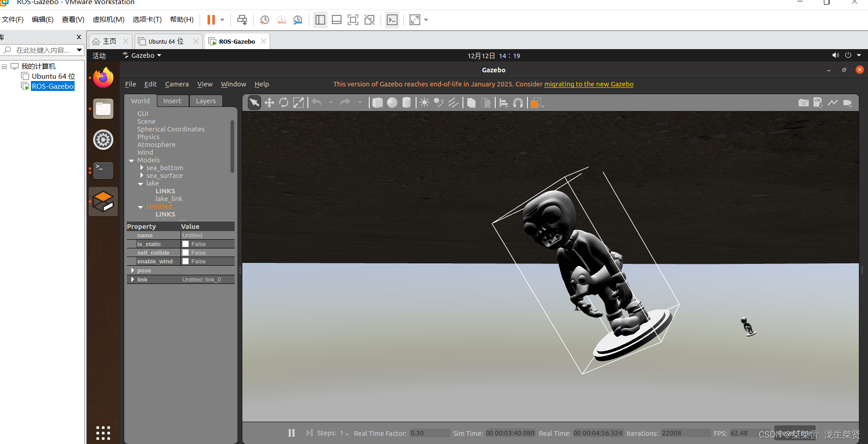Screen dimensions: 868x444
Task: Insert a cylinder shape
Action: click(x=406, y=103)
